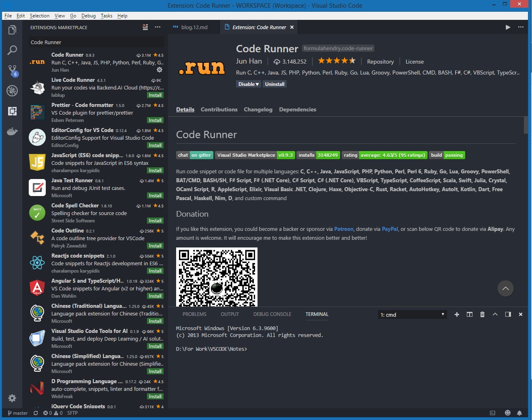Kill the terminal with trash icon

click(x=482, y=314)
